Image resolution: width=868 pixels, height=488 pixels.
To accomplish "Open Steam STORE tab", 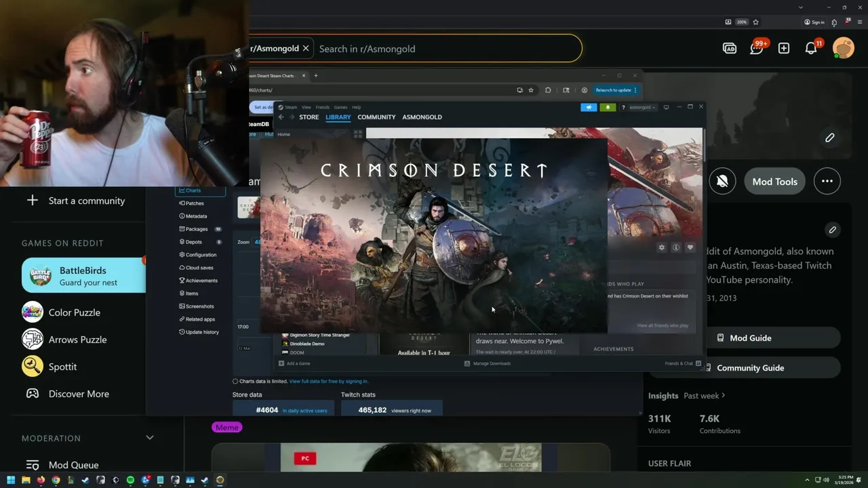I will pyautogui.click(x=309, y=117).
